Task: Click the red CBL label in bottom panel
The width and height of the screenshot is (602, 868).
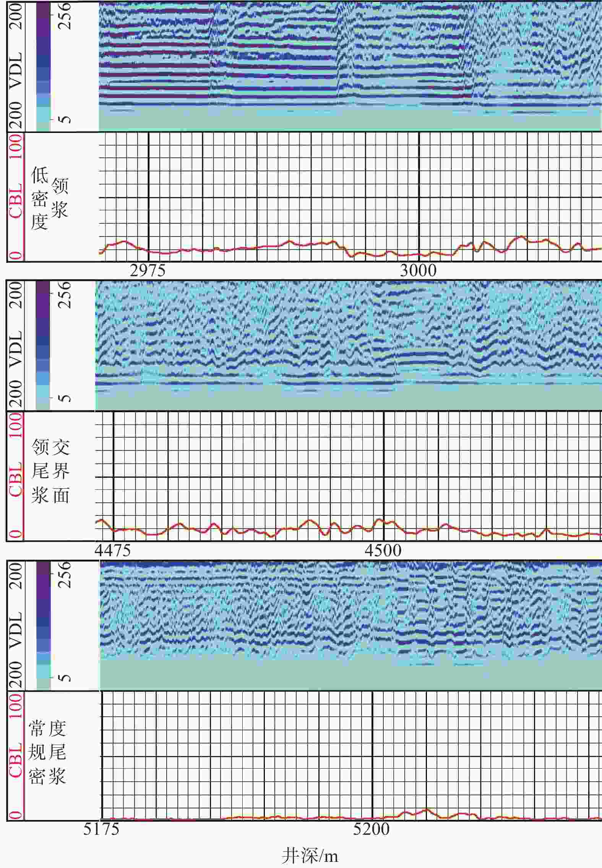Action: tap(16, 759)
